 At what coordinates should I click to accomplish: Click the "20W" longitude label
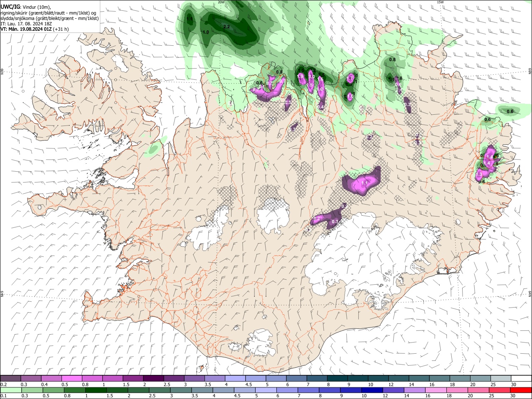click(x=221, y=2)
